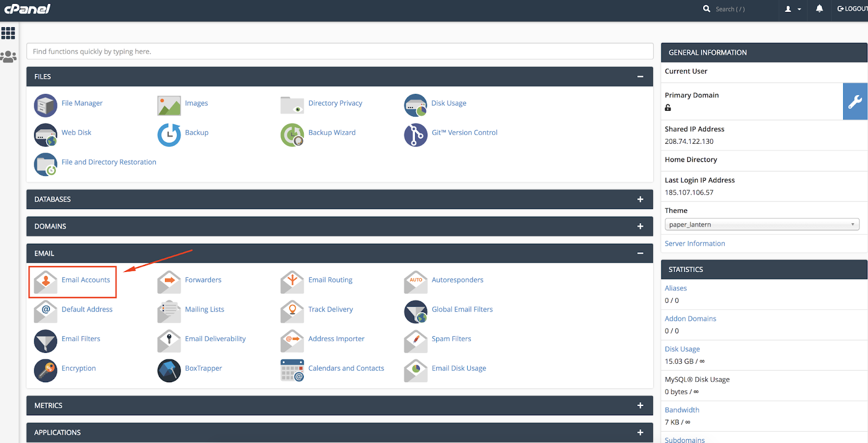Image resolution: width=868 pixels, height=443 pixels.
Task: Open the Directory Privacy folder icon
Action: [x=292, y=105]
